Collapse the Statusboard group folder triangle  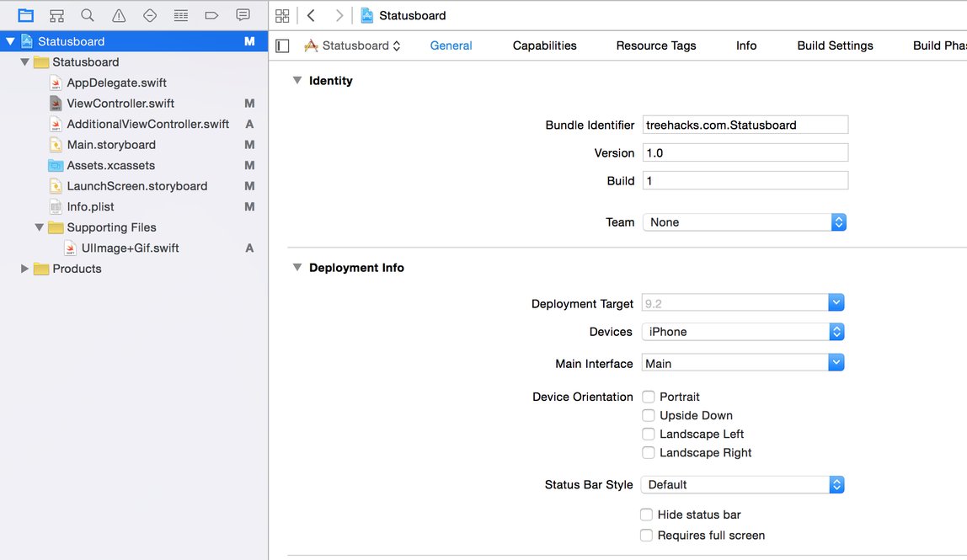click(x=24, y=62)
